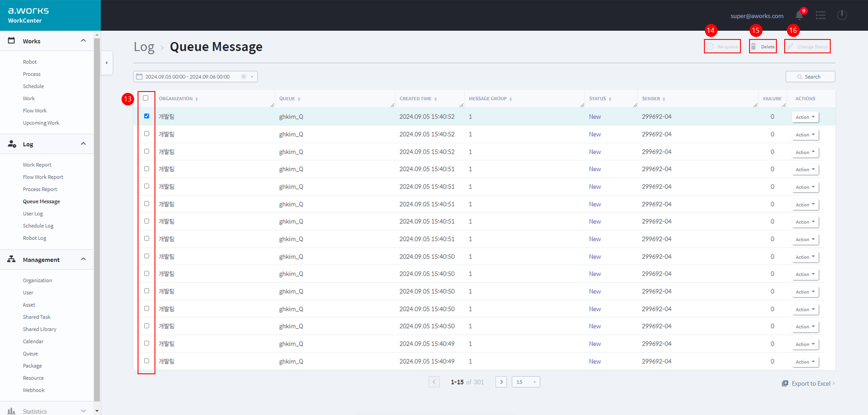The width and height of the screenshot is (868, 415).
Task: Click the Re-queue button
Action: point(722,46)
